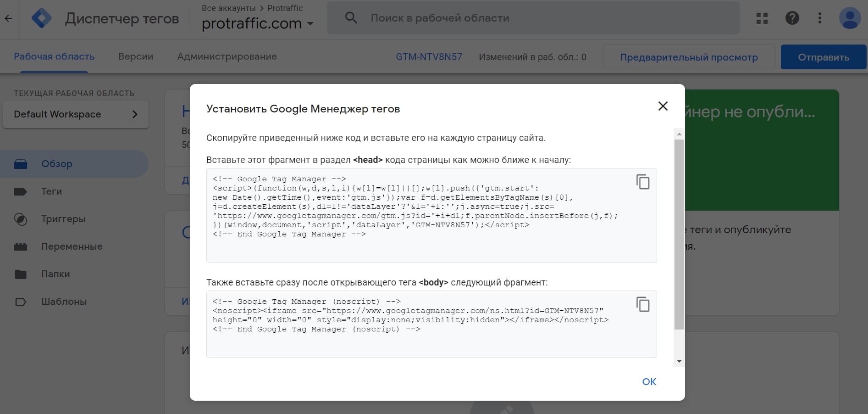868x414 pixels.
Task: Click the Предварительный просмотр button
Action: pos(689,57)
